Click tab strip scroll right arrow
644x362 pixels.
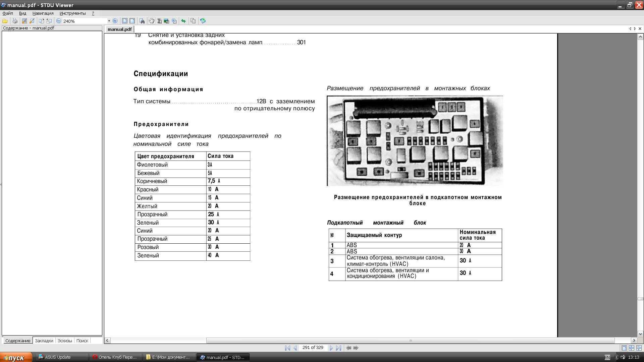click(x=635, y=29)
